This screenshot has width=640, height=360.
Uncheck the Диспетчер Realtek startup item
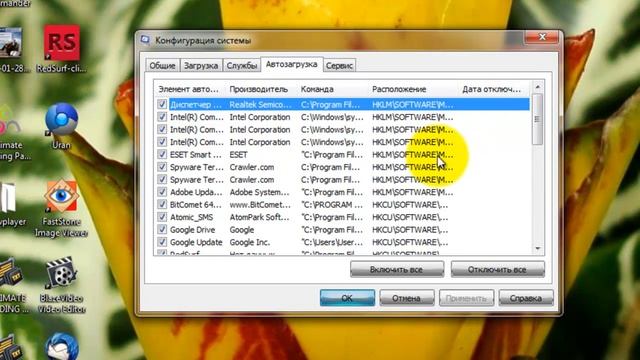coord(162,104)
